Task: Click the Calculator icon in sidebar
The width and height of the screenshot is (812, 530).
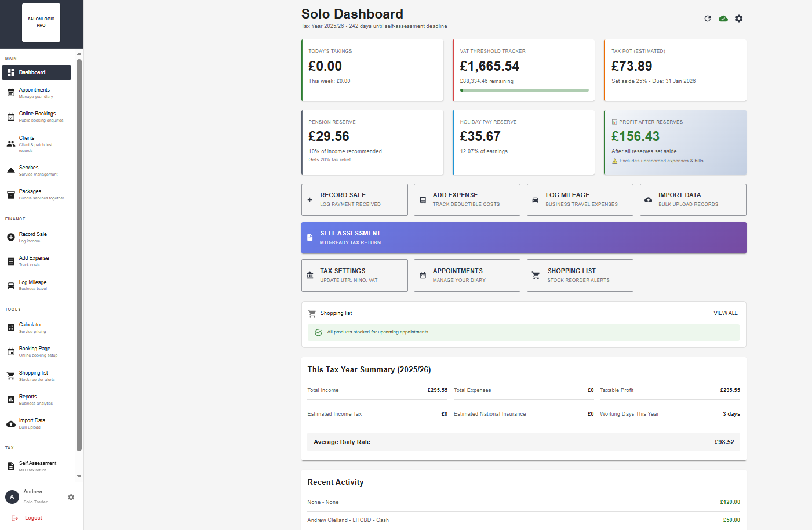Action: point(11,328)
